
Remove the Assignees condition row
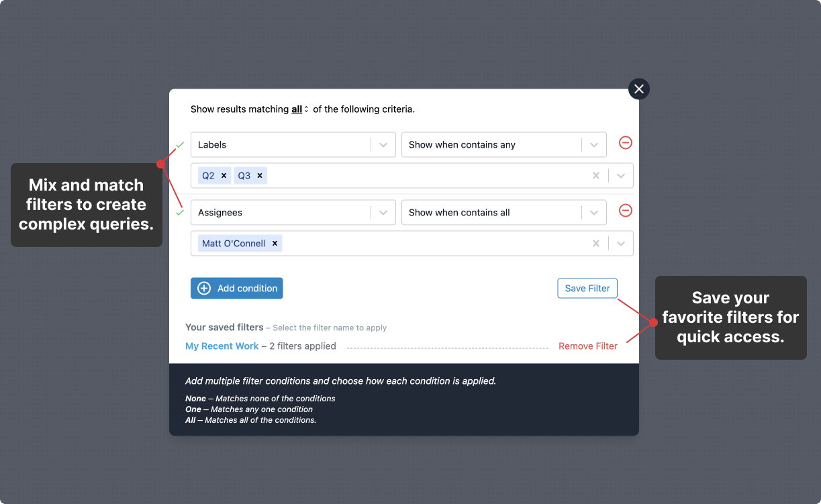coord(625,211)
